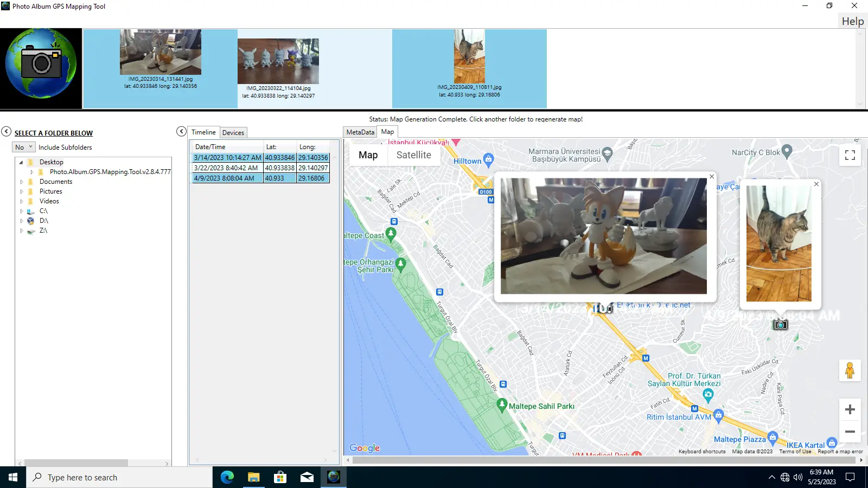Select the 4/9/2023 8:08:04 AM timeline row
The height and width of the screenshot is (488, 868).
[x=261, y=178]
